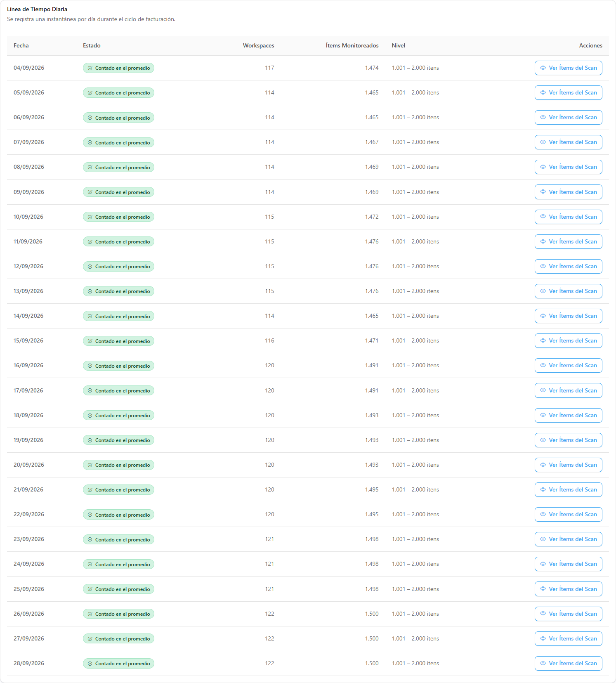Click workspaces value 116 for 15/09/2026
Viewport: 616px width, 683px height.
point(269,340)
